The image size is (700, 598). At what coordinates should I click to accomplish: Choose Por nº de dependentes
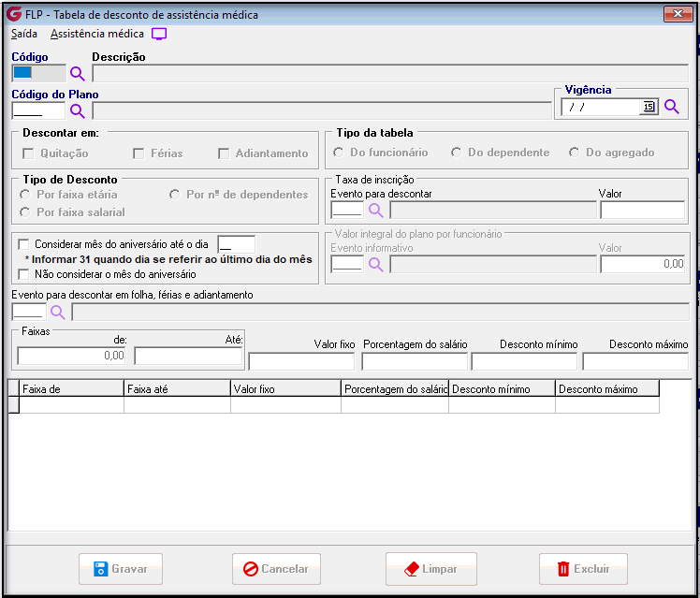click(175, 195)
